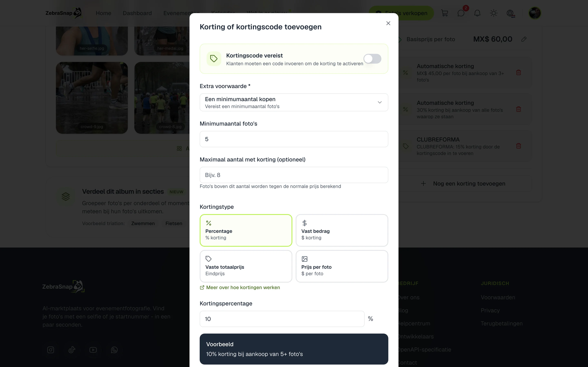
Task: Choose Vaste totaalprijs discount type
Action: pyautogui.click(x=246, y=266)
